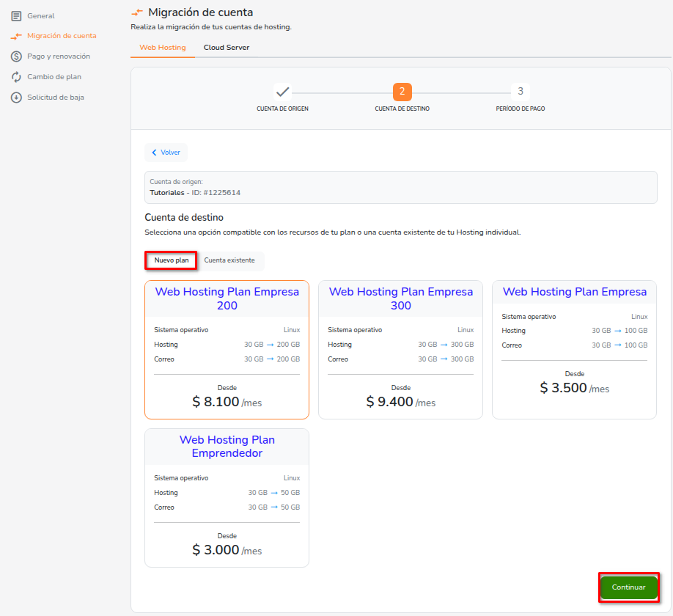Switch to the Cloud Server tab

click(227, 47)
